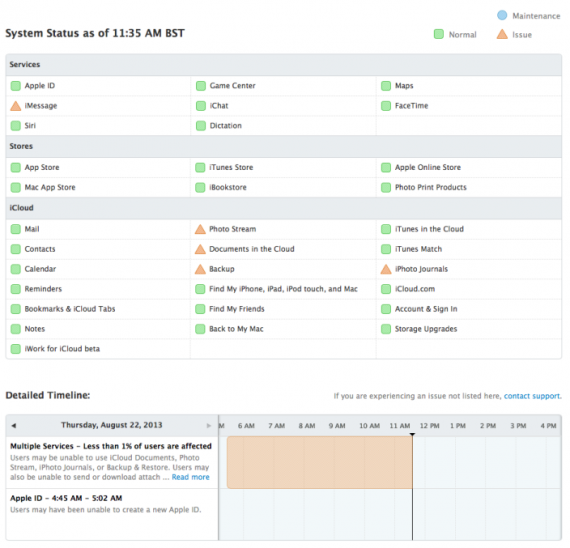Click the blue Maintenance legend circle
The height and width of the screenshot is (548, 570).
(x=502, y=15)
